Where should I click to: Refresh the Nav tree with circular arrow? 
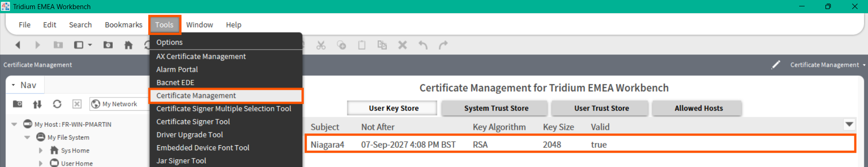click(57, 104)
